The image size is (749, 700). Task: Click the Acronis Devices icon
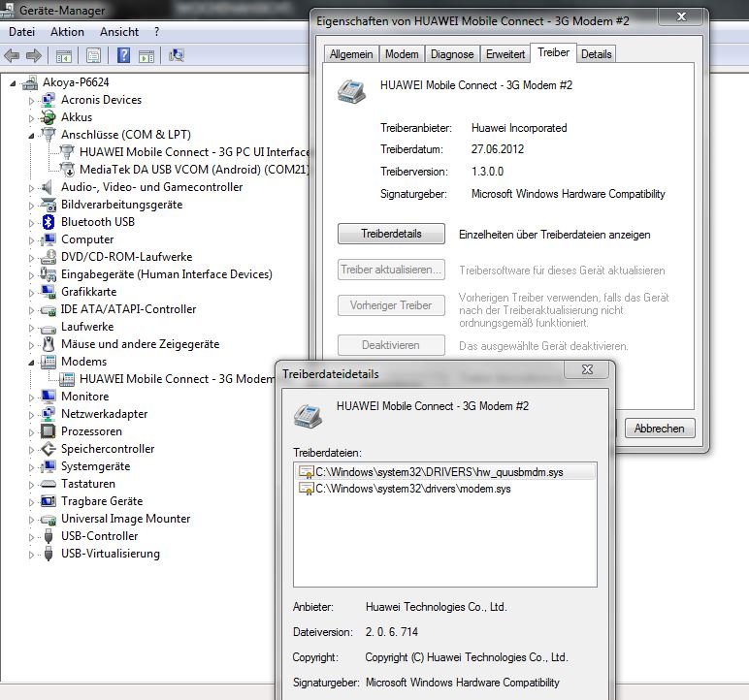coord(49,100)
